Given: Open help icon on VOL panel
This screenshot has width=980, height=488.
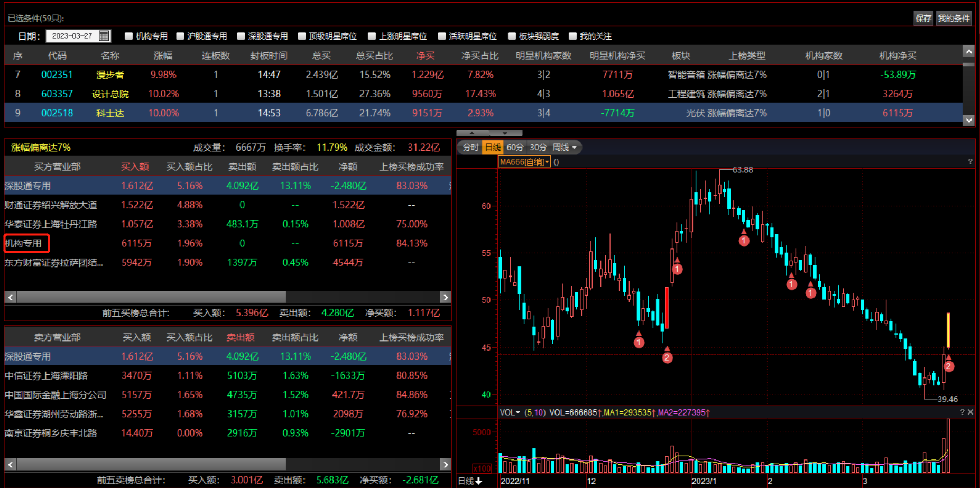Looking at the screenshot, I should coord(962,412).
